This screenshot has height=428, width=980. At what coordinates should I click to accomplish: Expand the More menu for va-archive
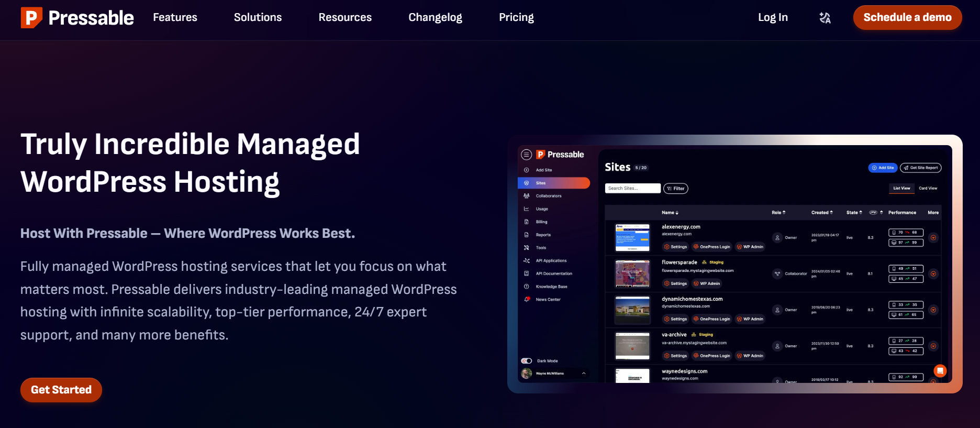[933, 346]
